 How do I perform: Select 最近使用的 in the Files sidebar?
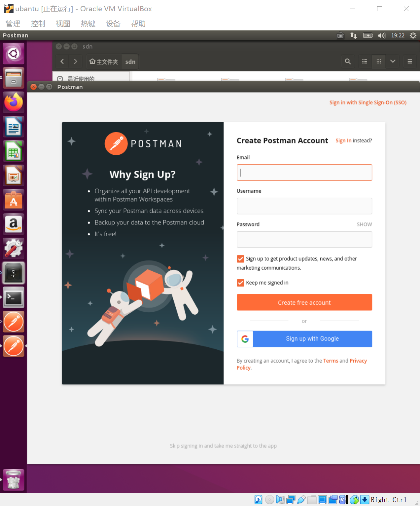point(81,79)
